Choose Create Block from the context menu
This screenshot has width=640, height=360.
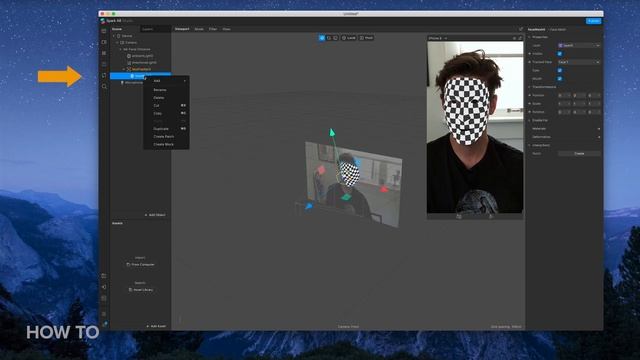click(x=166, y=144)
